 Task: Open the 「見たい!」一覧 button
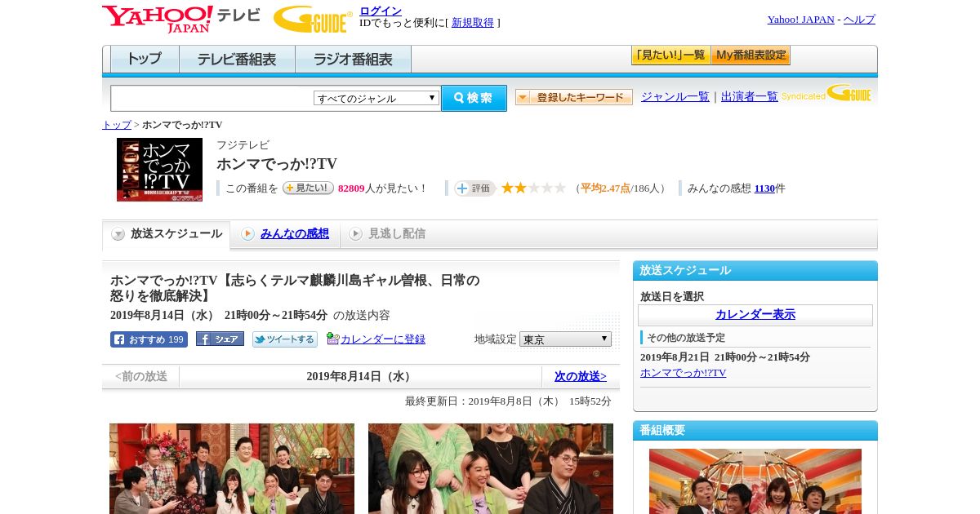(x=670, y=55)
